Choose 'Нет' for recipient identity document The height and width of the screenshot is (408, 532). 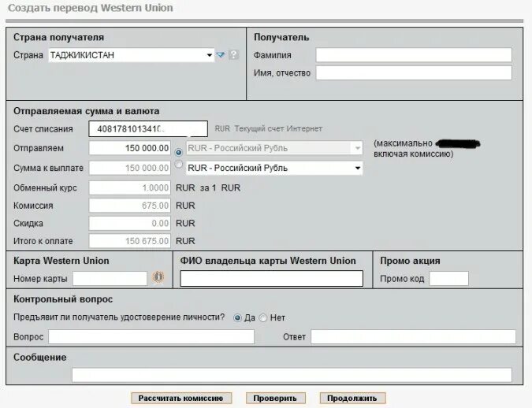click(x=263, y=318)
